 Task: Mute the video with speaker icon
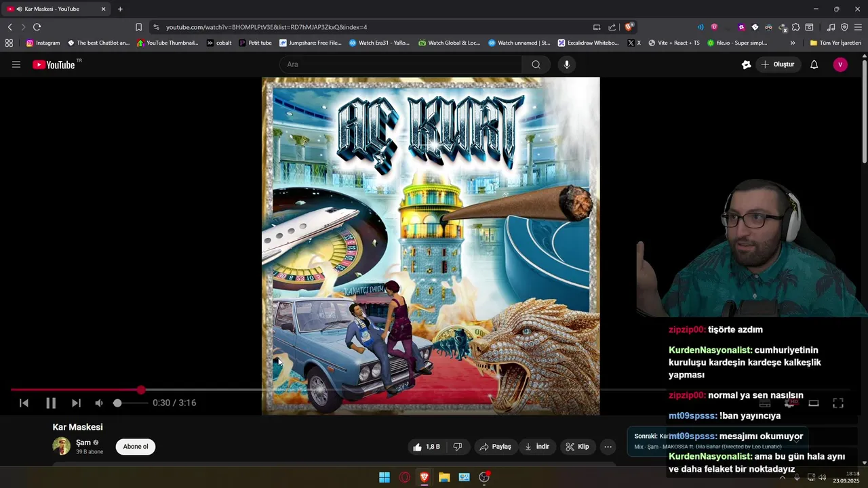[x=99, y=403]
